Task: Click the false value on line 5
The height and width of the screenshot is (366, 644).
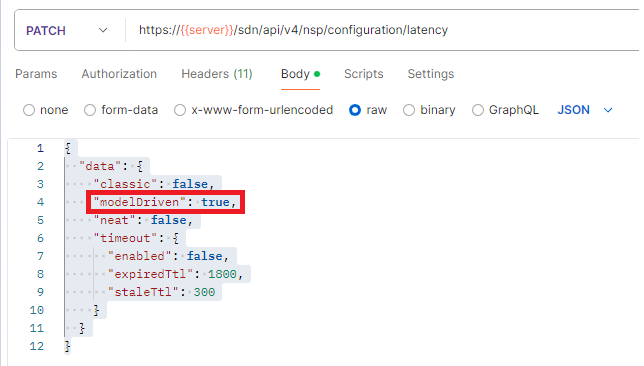Action: [169, 220]
